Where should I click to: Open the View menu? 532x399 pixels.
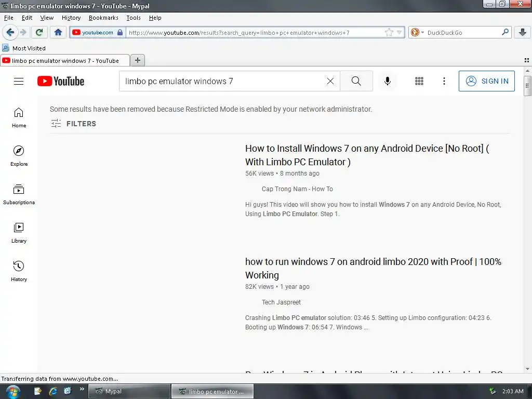(47, 18)
